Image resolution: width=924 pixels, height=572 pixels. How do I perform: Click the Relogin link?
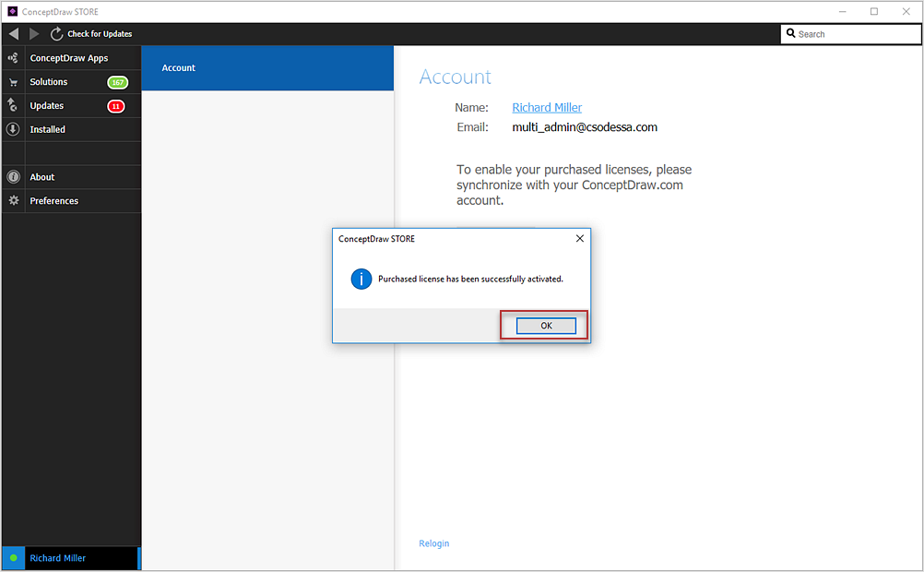(434, 543)
